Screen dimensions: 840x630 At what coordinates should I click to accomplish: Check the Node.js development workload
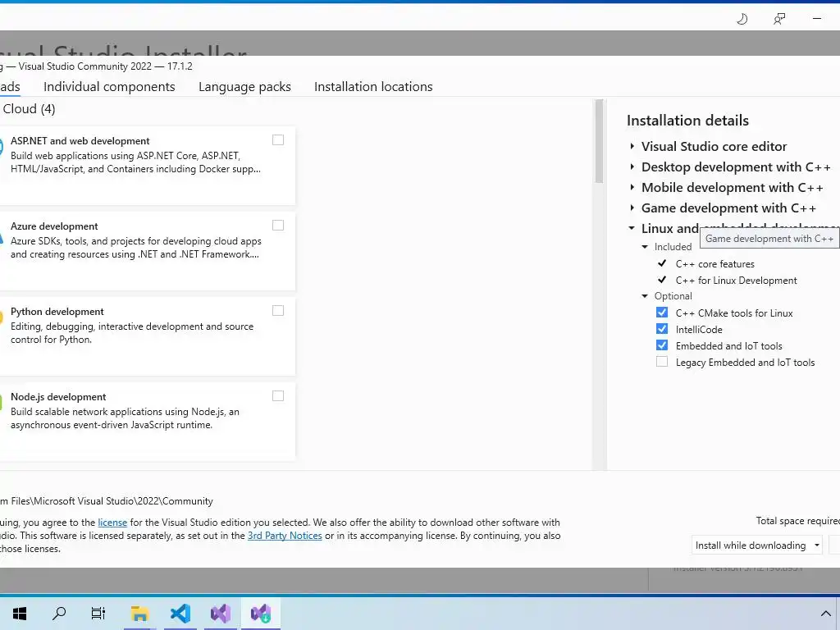click(278, 395)
